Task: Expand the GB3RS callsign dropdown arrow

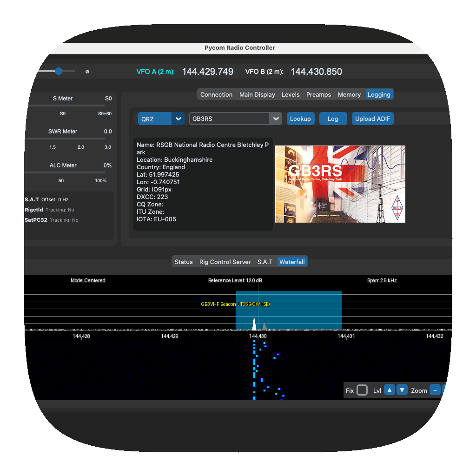Action: [276, 119]
